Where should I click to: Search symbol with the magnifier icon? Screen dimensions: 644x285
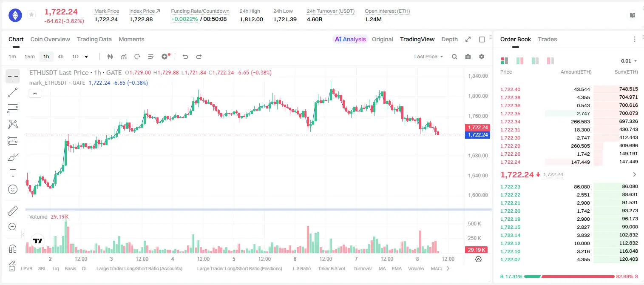(454, 57)
